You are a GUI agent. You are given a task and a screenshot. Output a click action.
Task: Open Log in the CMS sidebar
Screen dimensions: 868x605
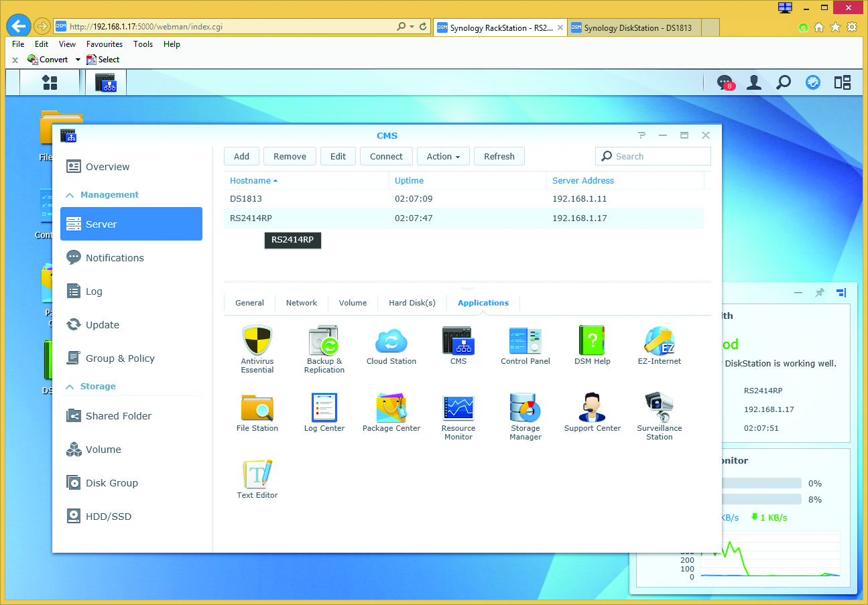131,291
